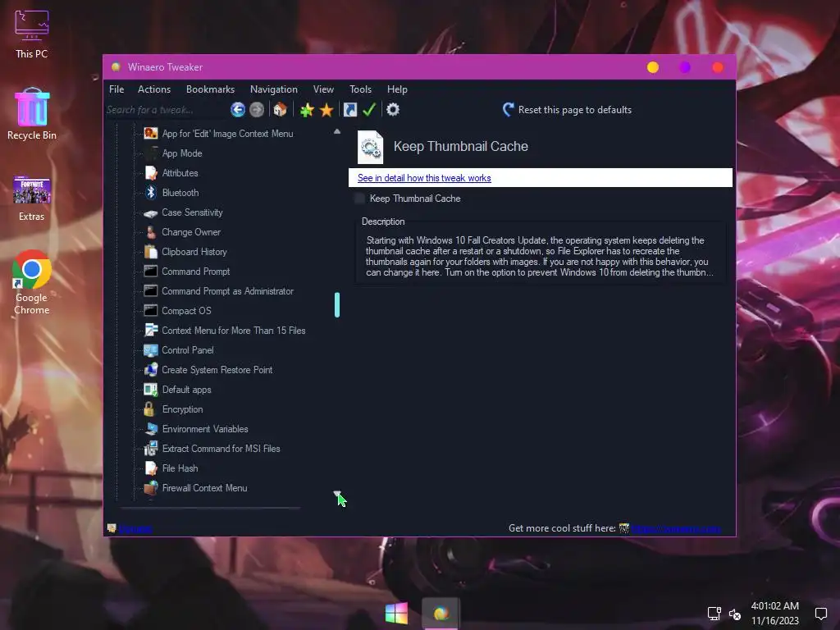This screenshot has width=840, height=630.
Task: Click the taskbar clock and date
Action: coord(774,614)
